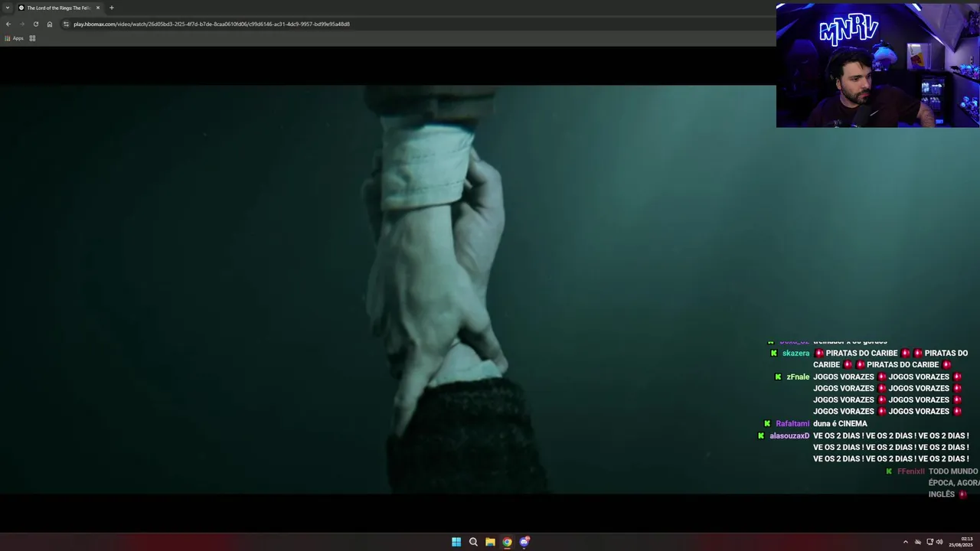Screen dimensions: 980x551
Task: Open Windows taskbar search
Action: coord(473,542)
